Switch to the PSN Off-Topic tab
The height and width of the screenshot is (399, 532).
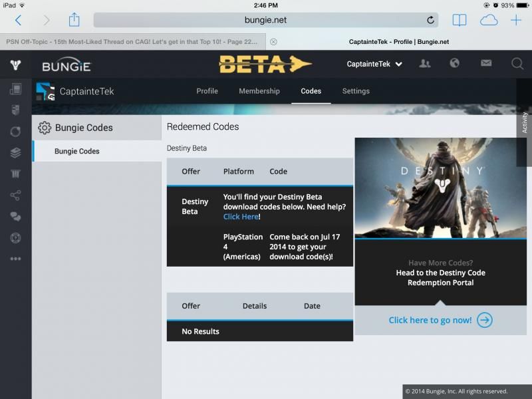tap(132, 42)
